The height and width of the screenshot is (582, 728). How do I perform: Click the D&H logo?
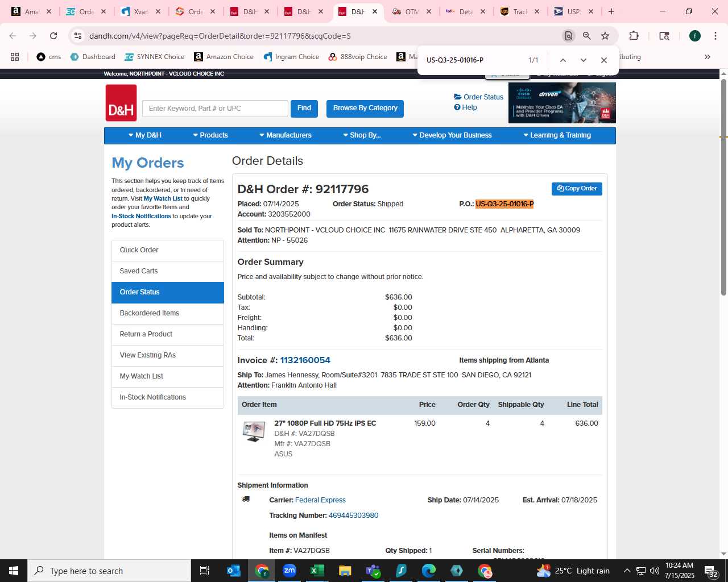[121, 103]
